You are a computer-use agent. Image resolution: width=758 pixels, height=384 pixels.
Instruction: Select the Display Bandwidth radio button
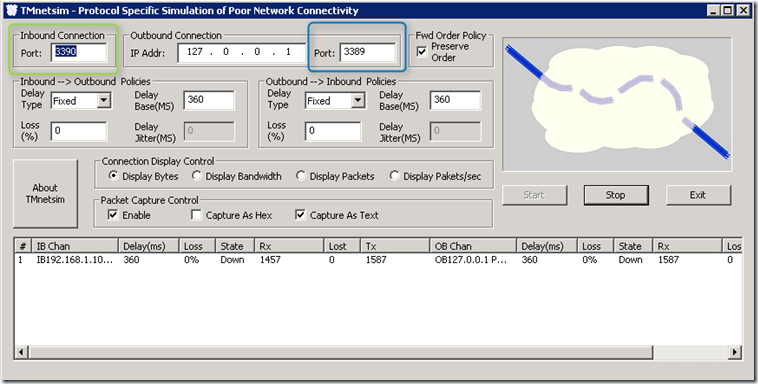point(197,176)
